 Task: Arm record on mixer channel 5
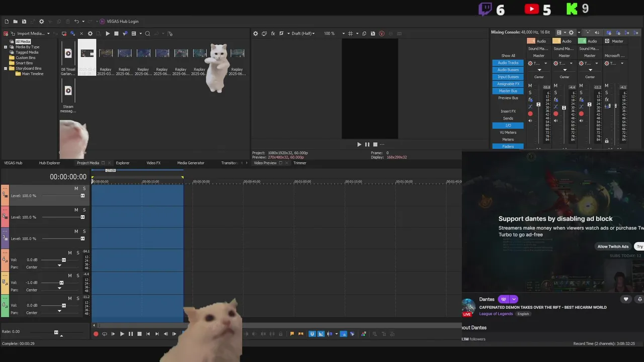555,114
